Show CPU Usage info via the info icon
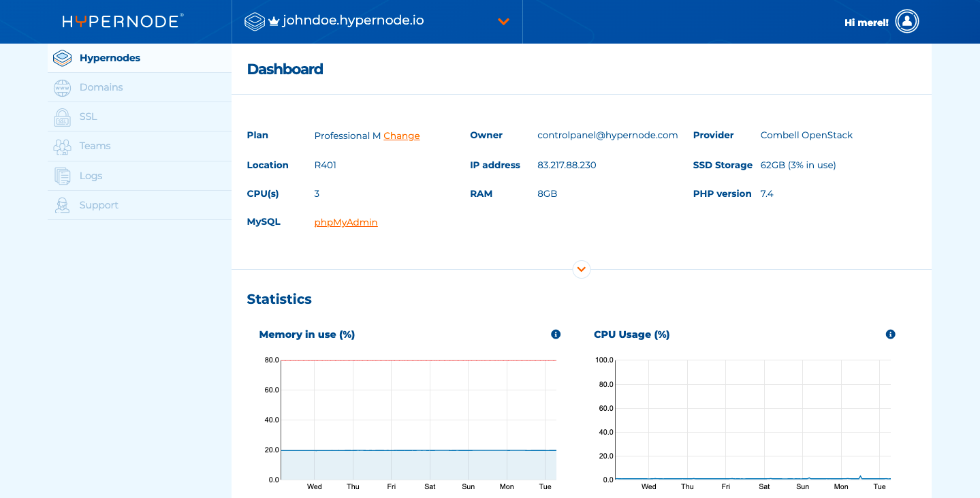Viewport: 980px width, 498px height. point(890,334)
